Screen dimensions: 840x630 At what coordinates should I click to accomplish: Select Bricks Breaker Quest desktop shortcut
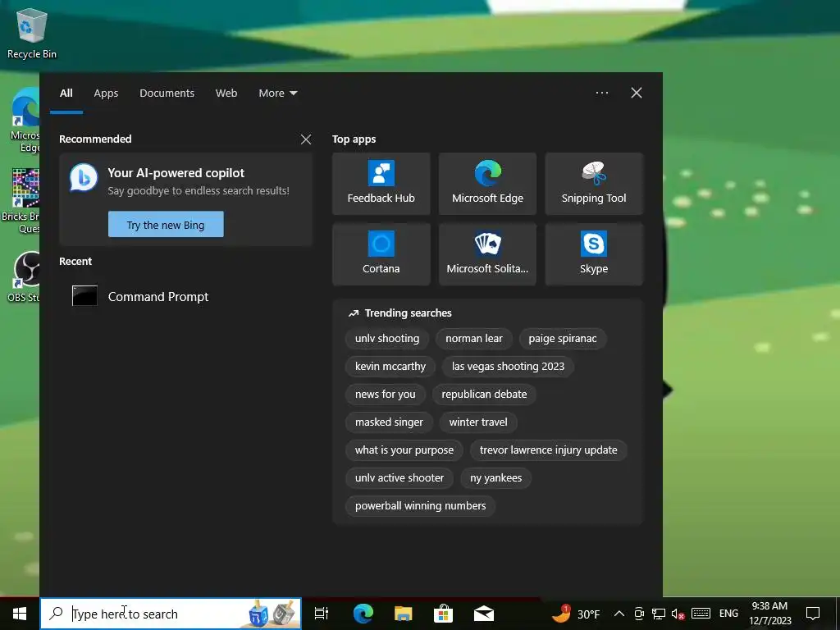[x=21, y=201]
